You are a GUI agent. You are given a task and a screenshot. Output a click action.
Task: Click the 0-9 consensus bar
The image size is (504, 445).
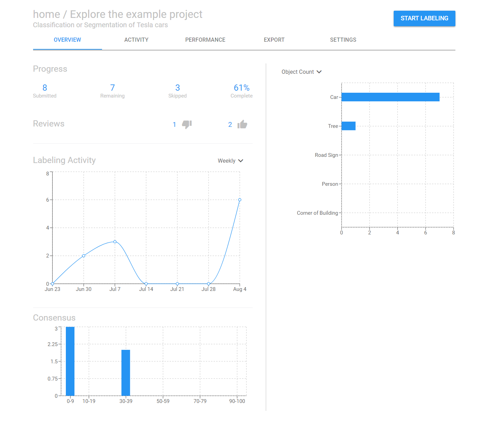[x=70, y=361]
